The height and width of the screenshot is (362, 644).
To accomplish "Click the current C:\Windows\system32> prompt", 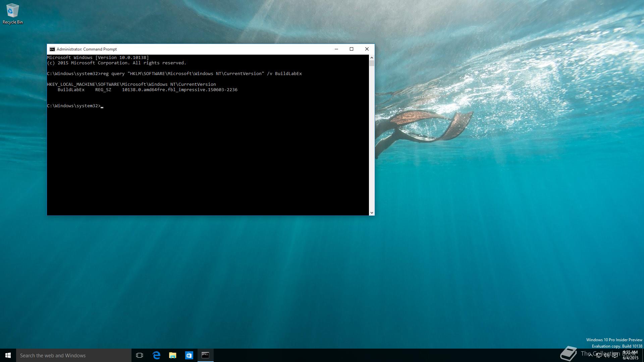I will (74, 106).
